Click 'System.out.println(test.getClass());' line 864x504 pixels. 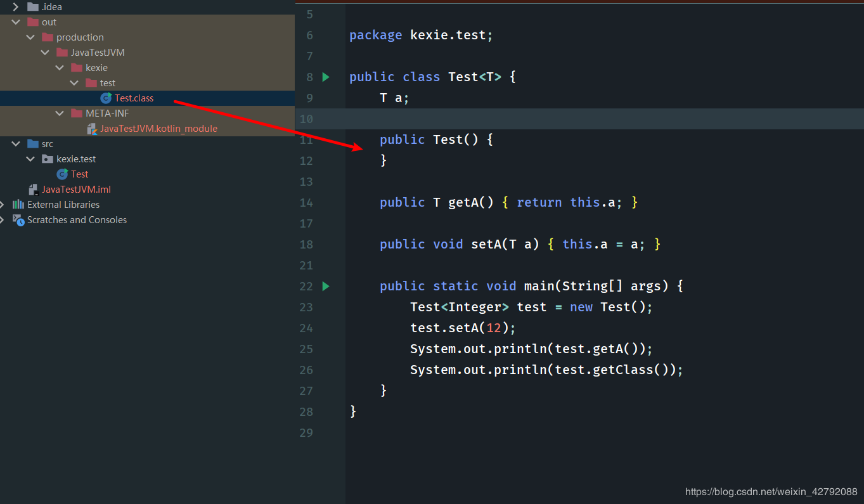pos(546,370)
